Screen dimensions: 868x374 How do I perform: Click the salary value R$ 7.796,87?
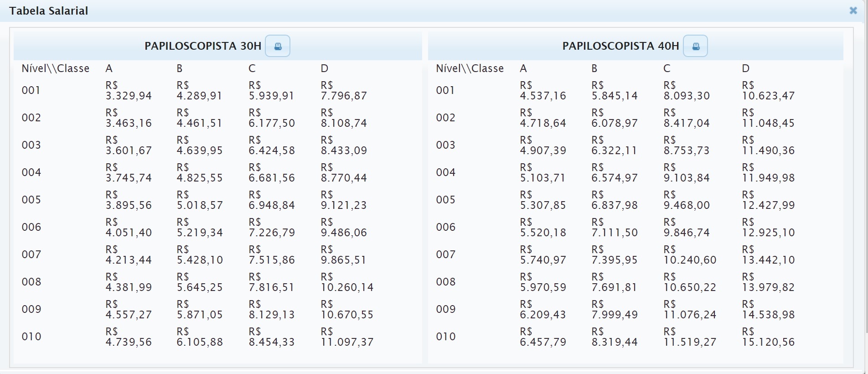344,91
